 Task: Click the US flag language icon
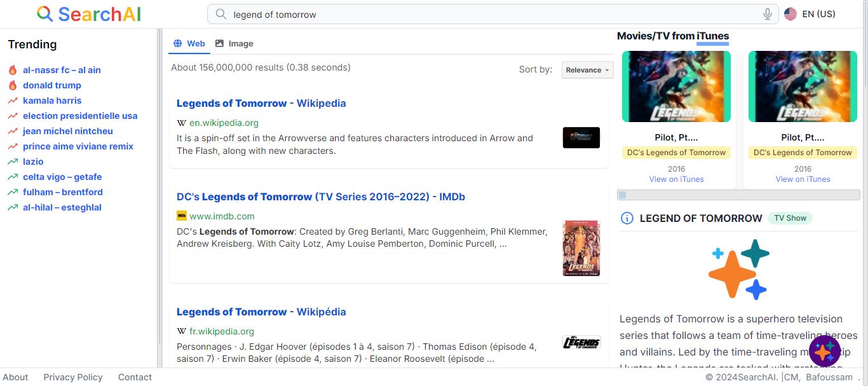click(790, 14)
